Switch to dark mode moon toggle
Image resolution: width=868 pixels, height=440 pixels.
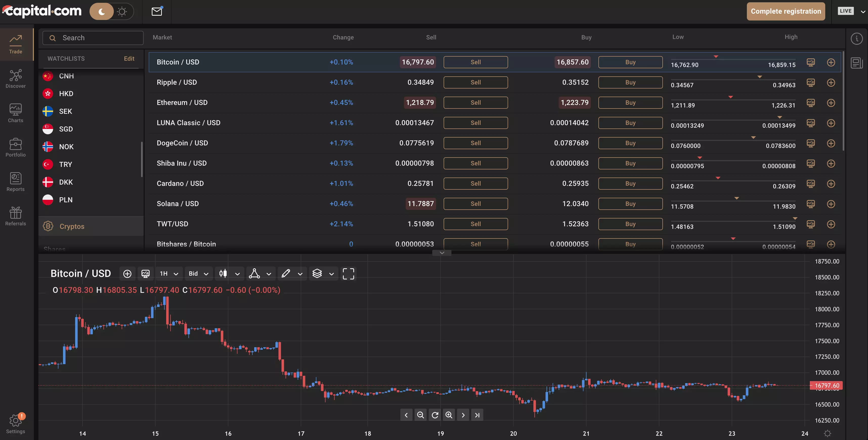[102, 12]
